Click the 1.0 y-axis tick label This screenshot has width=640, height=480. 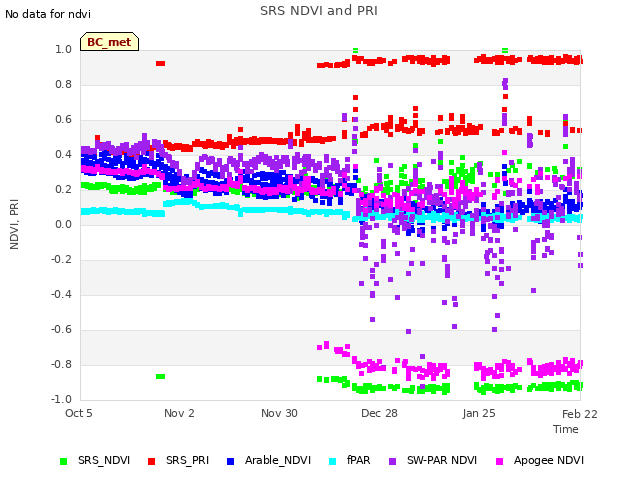63,49
